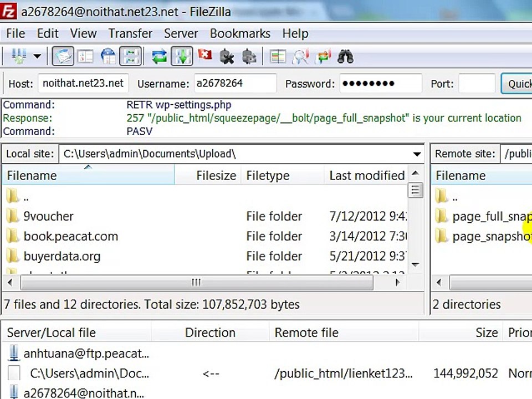The image size is (532, 399).
Task: Focus the Port input field
Action: [x=477, y=83]
